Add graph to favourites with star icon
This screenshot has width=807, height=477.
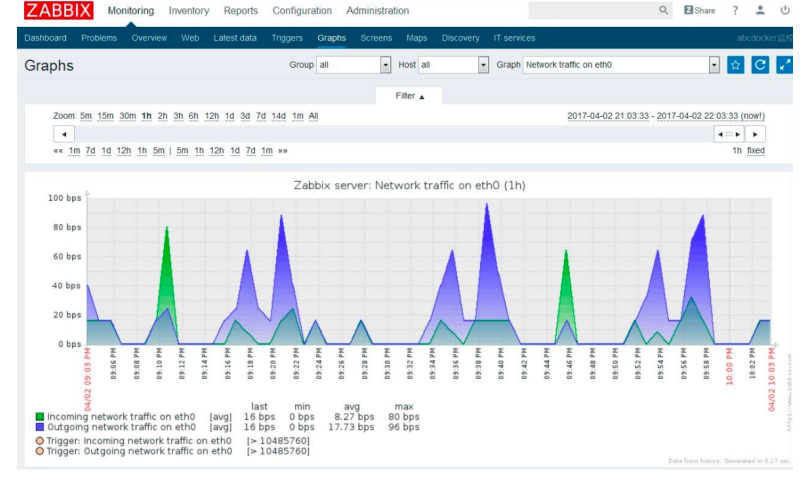coord(735,65)
